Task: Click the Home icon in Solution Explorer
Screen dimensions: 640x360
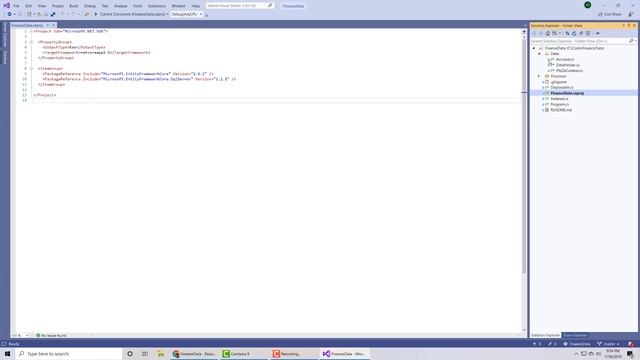Action: (548, 33)
